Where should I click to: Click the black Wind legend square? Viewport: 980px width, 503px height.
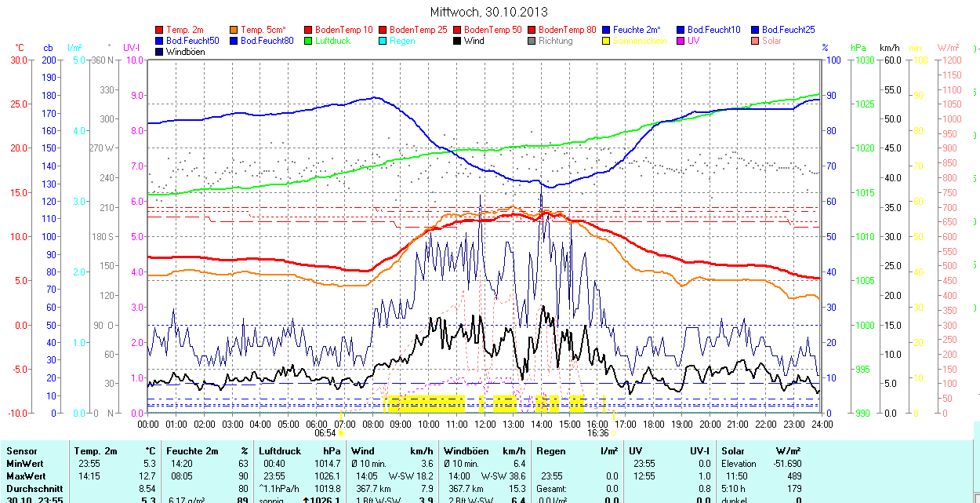click(x=458, y=41)
